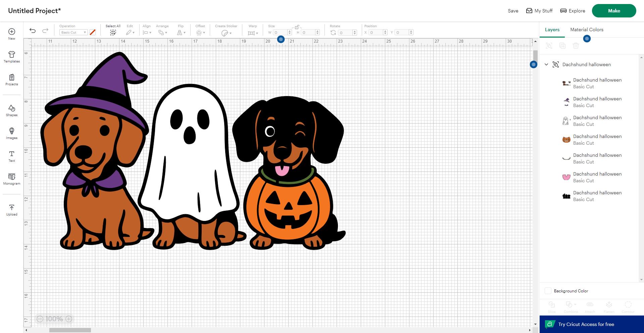Click the operation line color swatch

coord(93,33)
